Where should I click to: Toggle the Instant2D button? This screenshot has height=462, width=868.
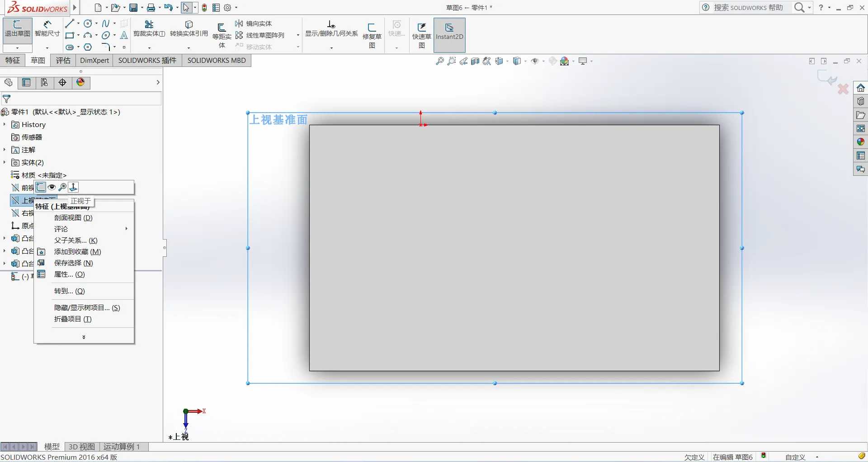449,32
